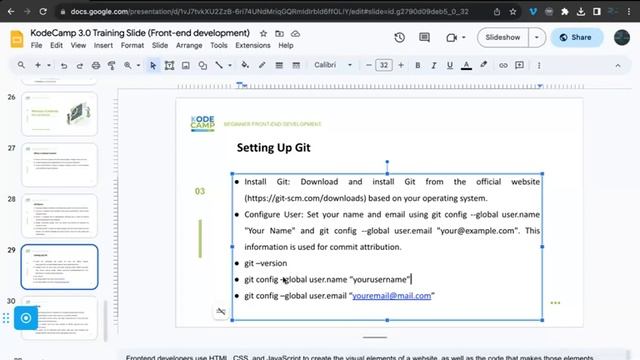Viewport: 640px width, 360px height.
Task: Open the Calibri font dropdown
Action: tap(333, 65)
